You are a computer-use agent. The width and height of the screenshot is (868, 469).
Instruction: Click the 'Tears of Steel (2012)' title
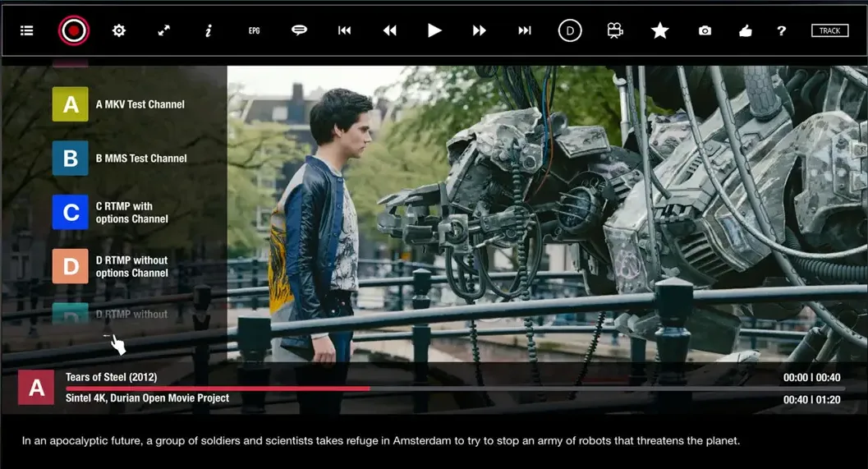pos(111,377)
